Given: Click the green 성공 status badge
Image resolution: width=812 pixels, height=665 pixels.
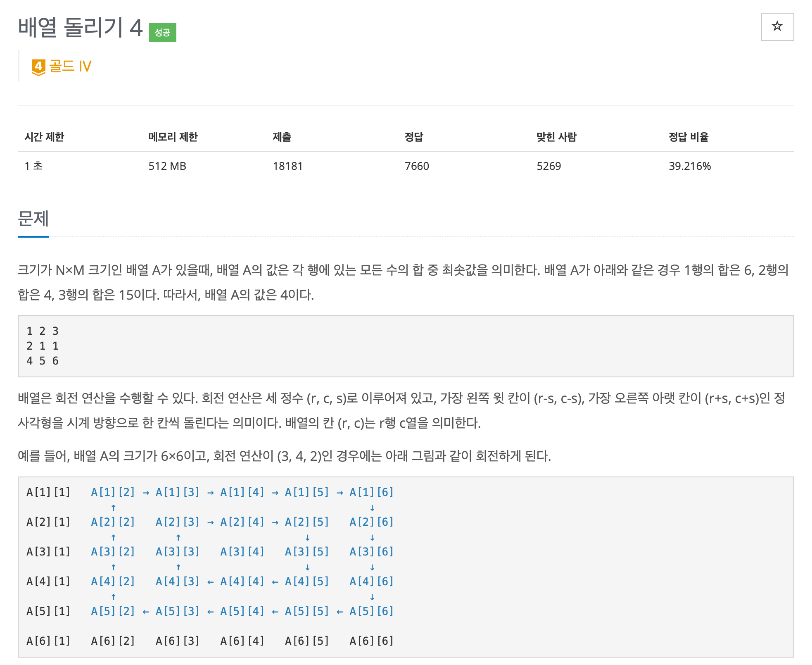Looking at the screenshot, I should click(162, 32).
